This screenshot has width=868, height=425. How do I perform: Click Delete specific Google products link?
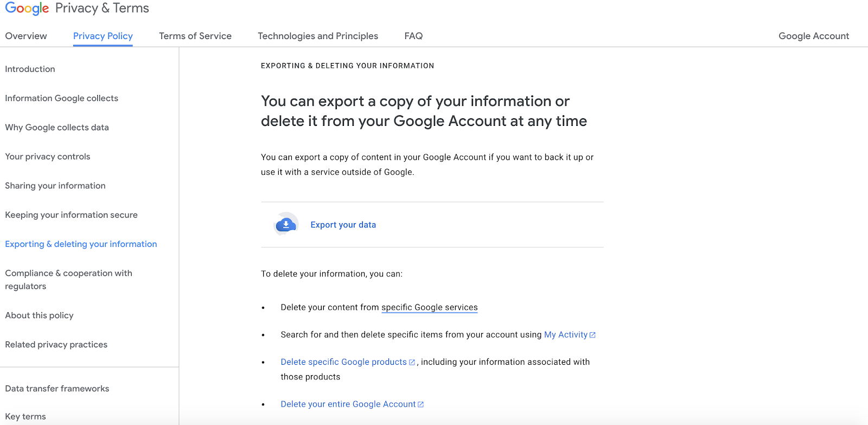(x=343, y=362)
